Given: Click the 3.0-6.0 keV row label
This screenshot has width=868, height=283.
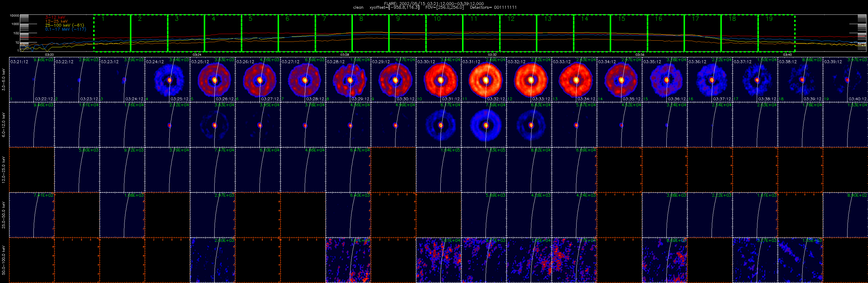Looking at the screenshot, I should pos(4,79).
